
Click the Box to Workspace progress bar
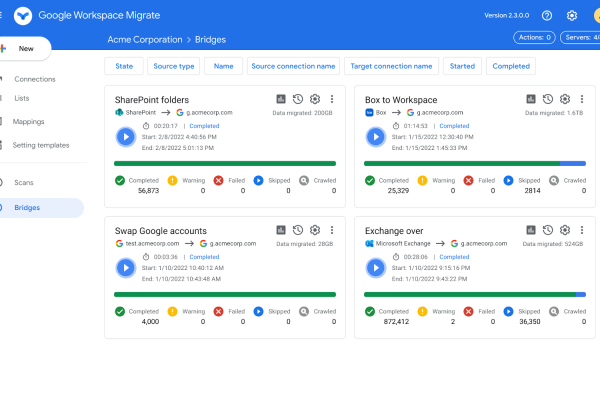click(475, 163)
